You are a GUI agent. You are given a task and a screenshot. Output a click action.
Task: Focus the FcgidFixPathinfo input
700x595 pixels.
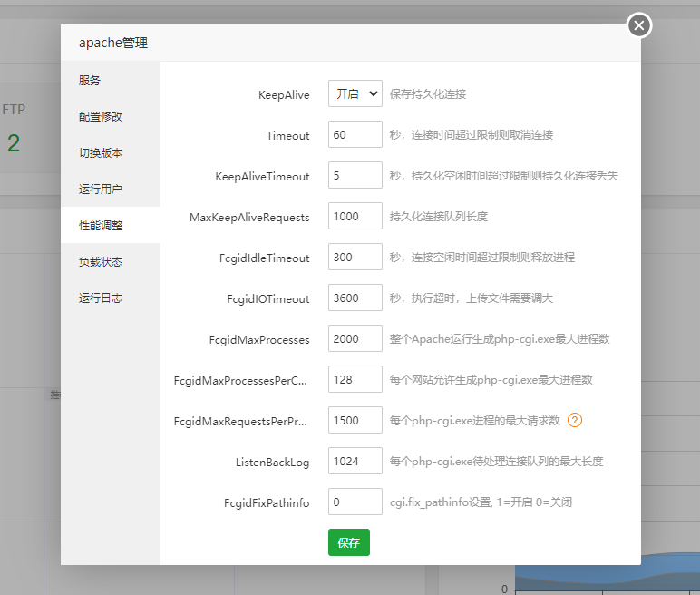pos(355,502)
